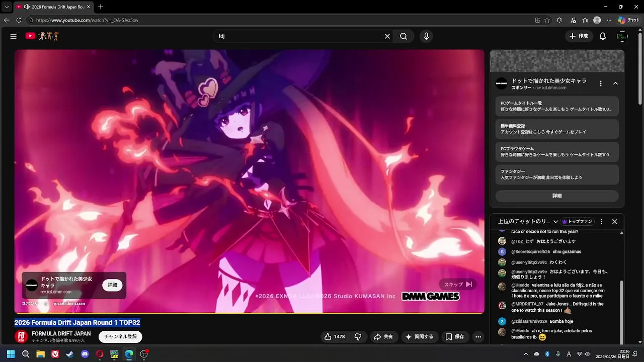Open a new browser tab with plus
This screenshot has width=644, height=362.
(x=101, y=7)
